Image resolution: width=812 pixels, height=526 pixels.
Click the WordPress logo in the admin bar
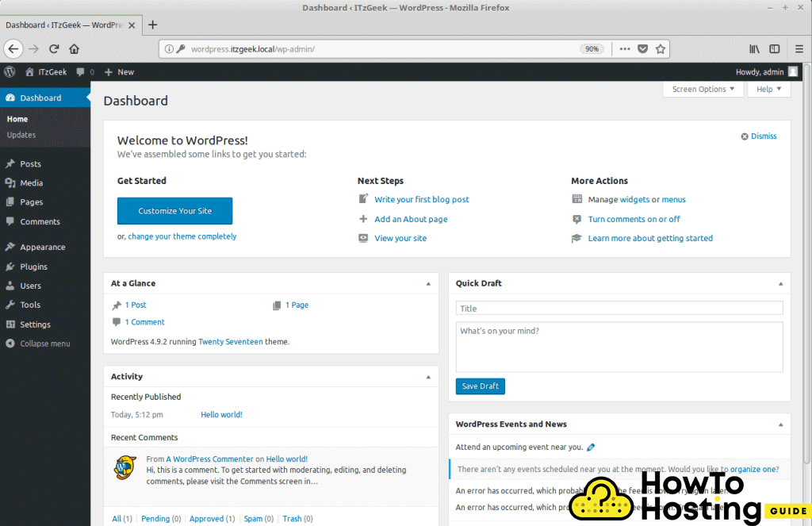(10, 71)
